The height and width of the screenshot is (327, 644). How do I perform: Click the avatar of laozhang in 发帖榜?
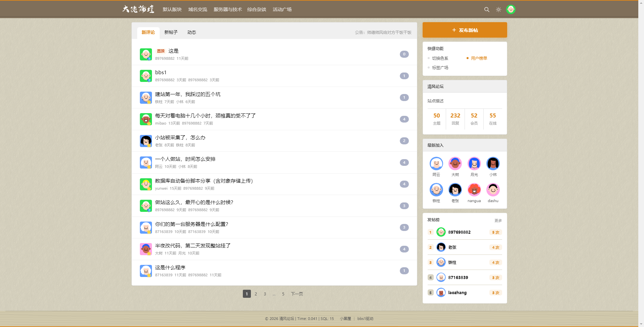point(441,293)
